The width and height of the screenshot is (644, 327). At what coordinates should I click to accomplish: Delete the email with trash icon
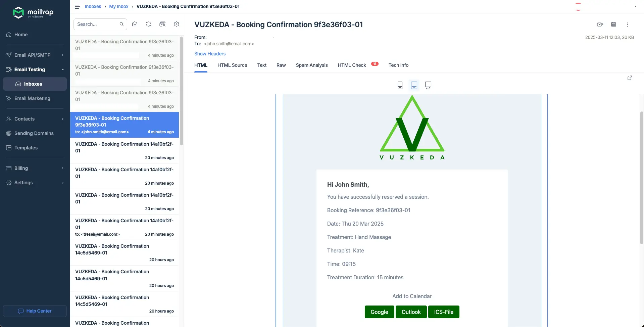point(613,25)
